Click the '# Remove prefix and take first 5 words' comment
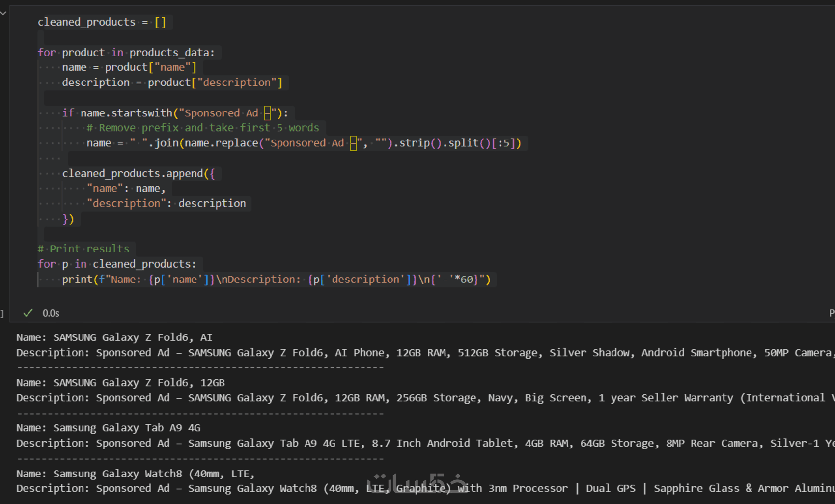This screenshot has height=504, width=835. tap(203, 128)
